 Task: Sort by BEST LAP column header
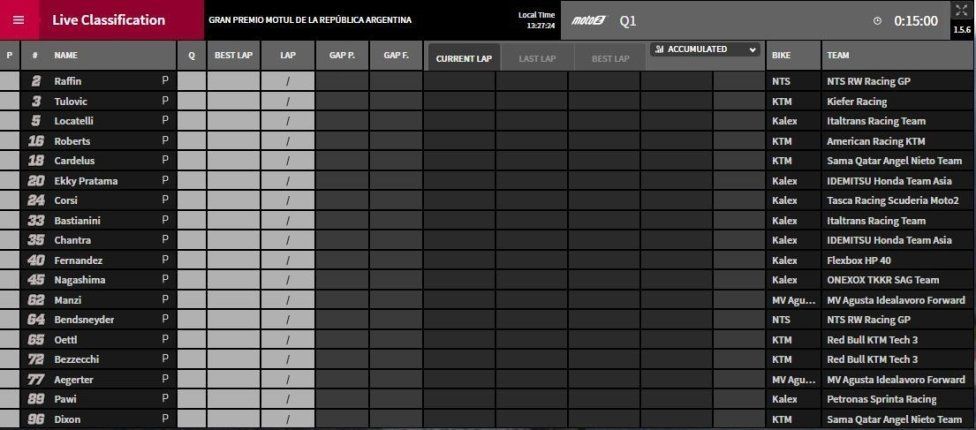click(x=233, y=55)
